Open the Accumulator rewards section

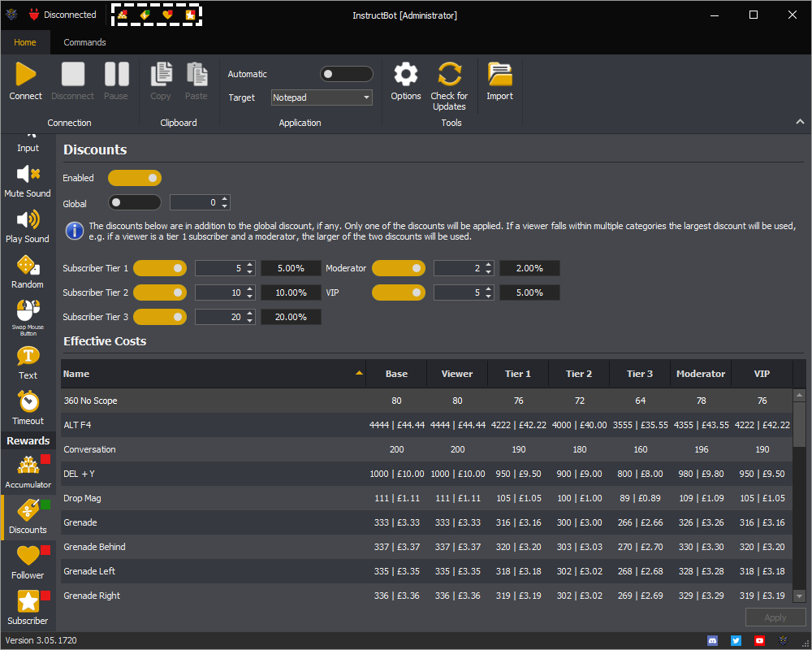coord(28,472)
